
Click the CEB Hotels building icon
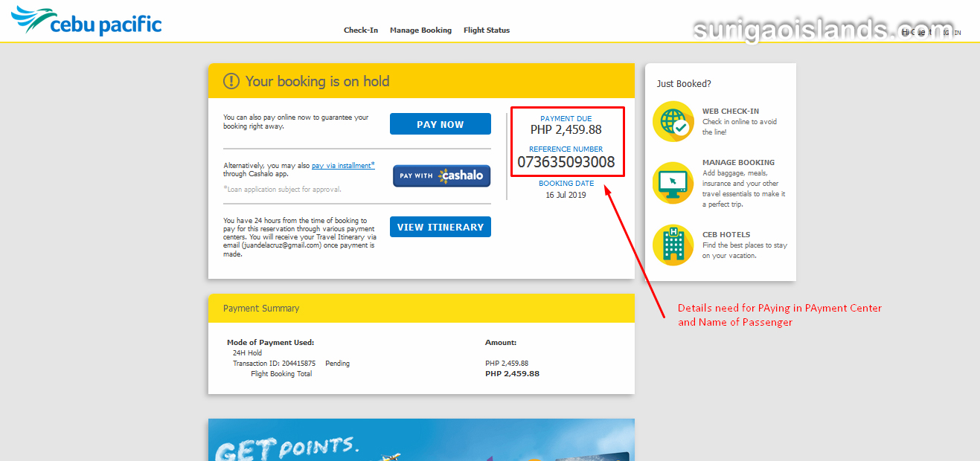click(673, 245)
